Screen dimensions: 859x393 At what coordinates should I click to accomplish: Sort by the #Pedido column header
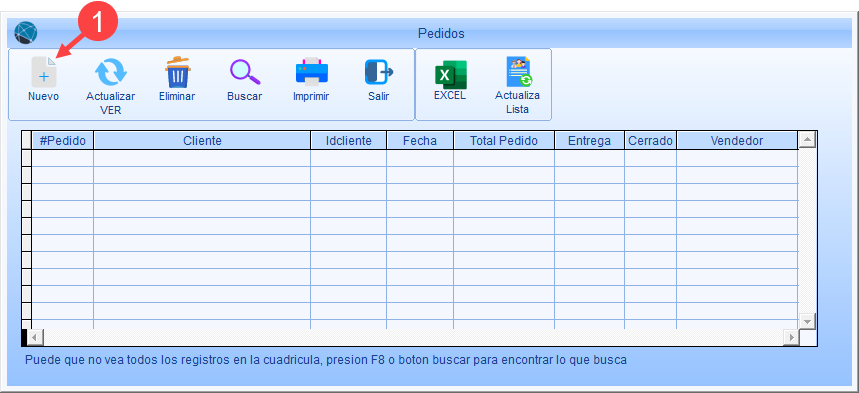tap(62, 141)
